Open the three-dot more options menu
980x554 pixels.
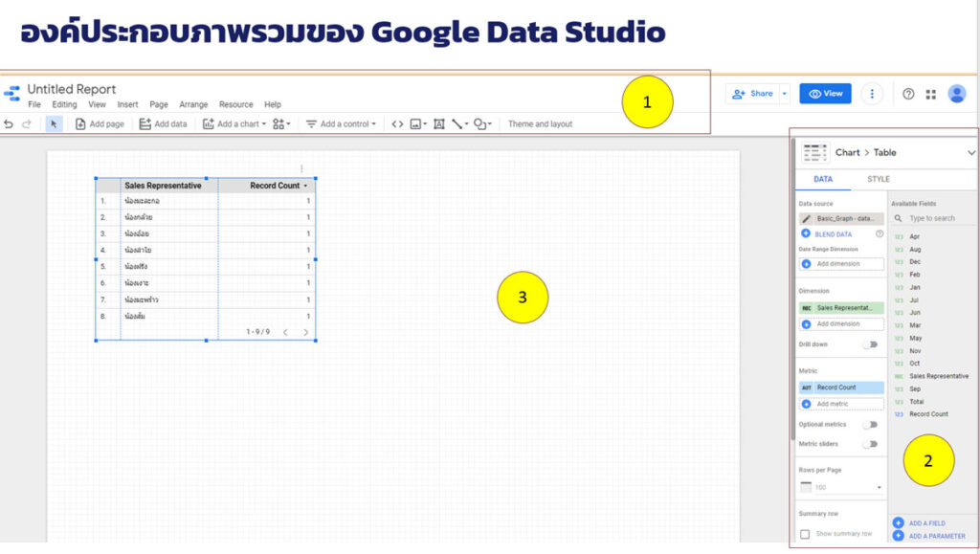click(x=872, y=94)
